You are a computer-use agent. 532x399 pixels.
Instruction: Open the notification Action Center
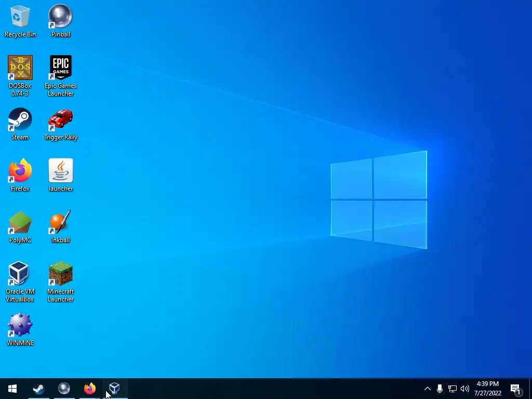click(516, 389)
